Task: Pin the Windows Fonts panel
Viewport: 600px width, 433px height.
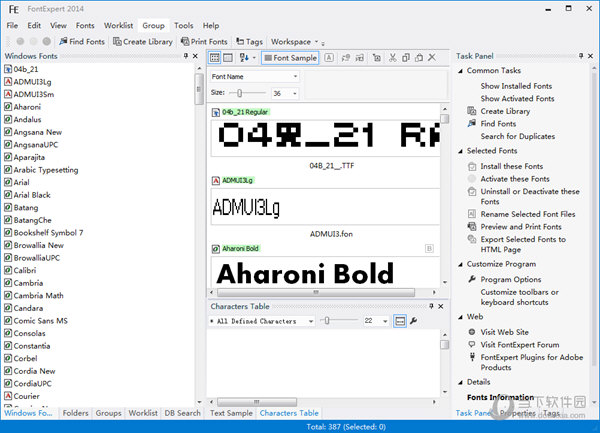Action: pos(186,57)
